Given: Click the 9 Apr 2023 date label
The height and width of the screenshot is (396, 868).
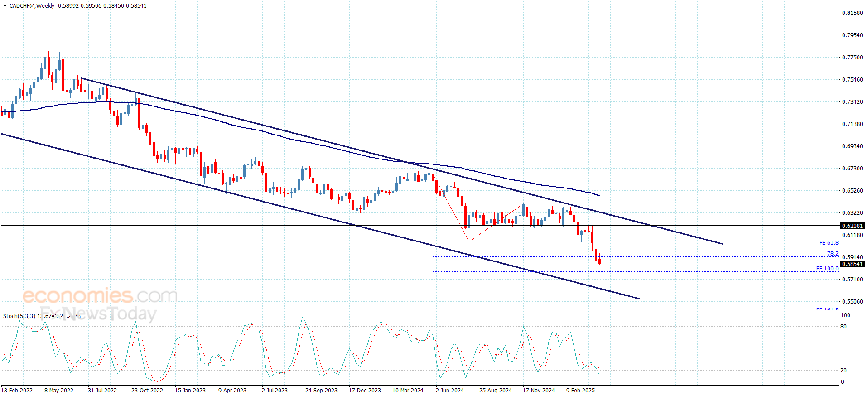Looking at the screenshot, I should coord(232,391).
